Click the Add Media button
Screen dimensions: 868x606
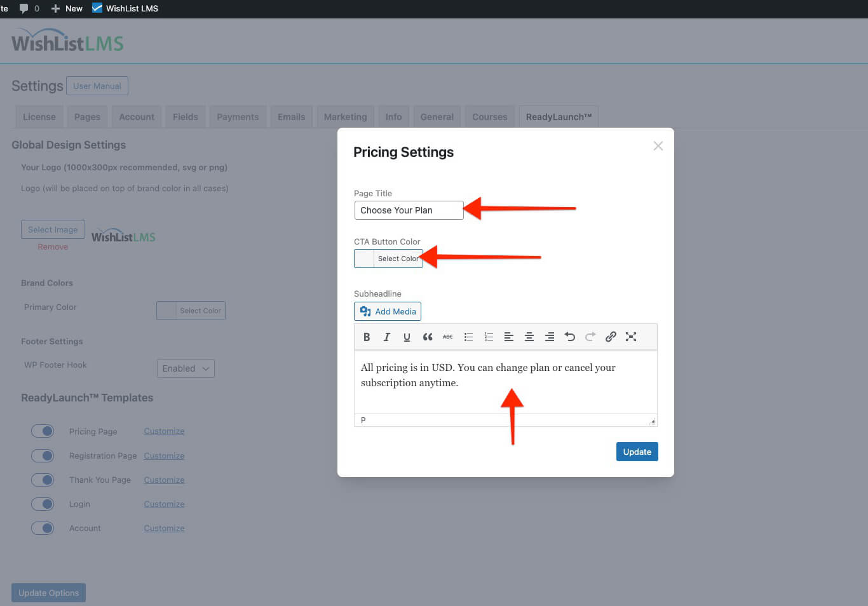coord(387,311)
